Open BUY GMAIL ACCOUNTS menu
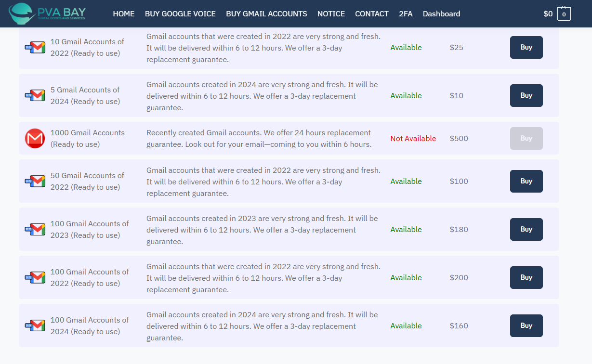 pos(266,14)
